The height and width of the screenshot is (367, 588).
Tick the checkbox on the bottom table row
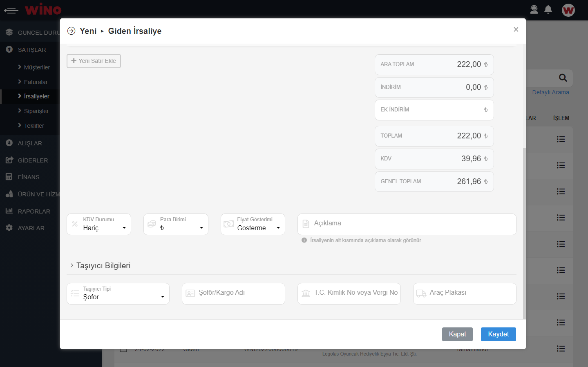123,350
